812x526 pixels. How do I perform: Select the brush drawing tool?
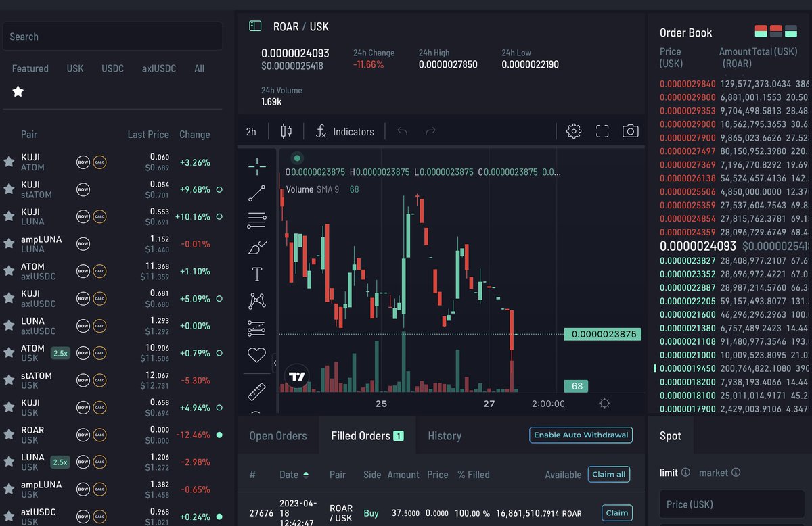(x=257, y=247)
